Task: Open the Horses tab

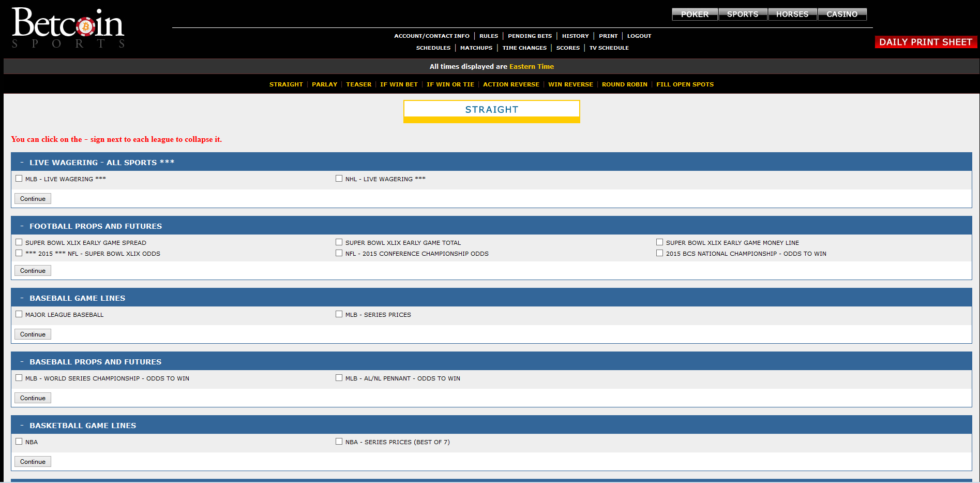Action: 792,14
